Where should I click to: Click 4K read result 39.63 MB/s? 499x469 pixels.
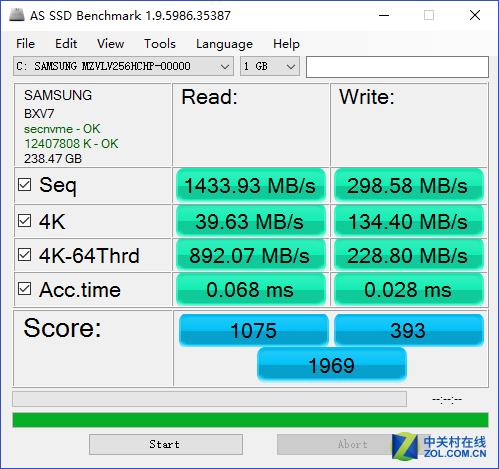(x=250, y=221)
